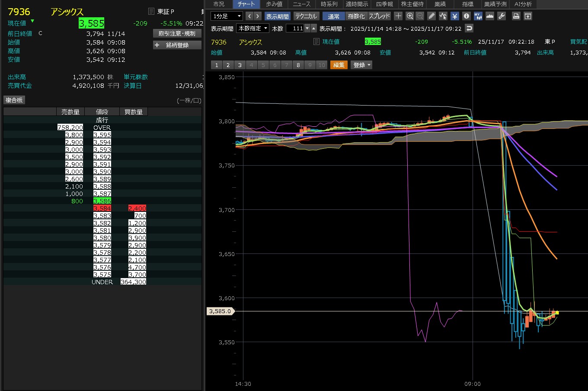The image size is (588, 391).
Task: Click the 銘柄登録 button
Action: click(177, 45)
